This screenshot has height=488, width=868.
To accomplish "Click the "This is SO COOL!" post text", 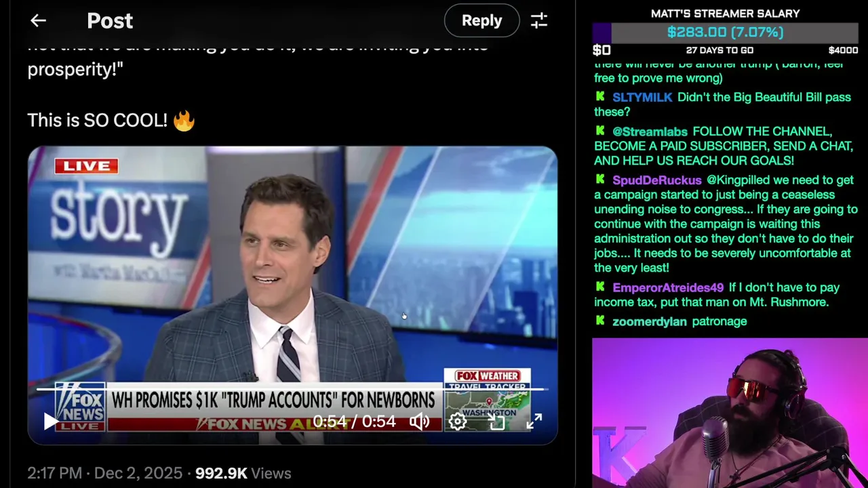I will pos(97,121).
